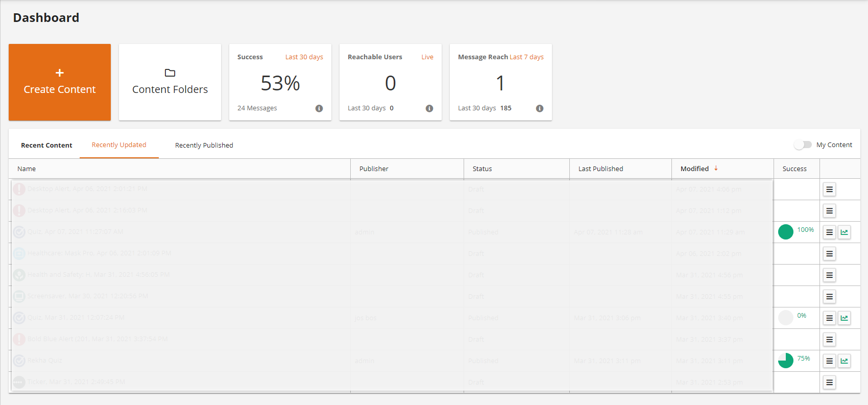Open Health and Safety: H content
This screenshot has width=868, height=405.
[99, 275]
